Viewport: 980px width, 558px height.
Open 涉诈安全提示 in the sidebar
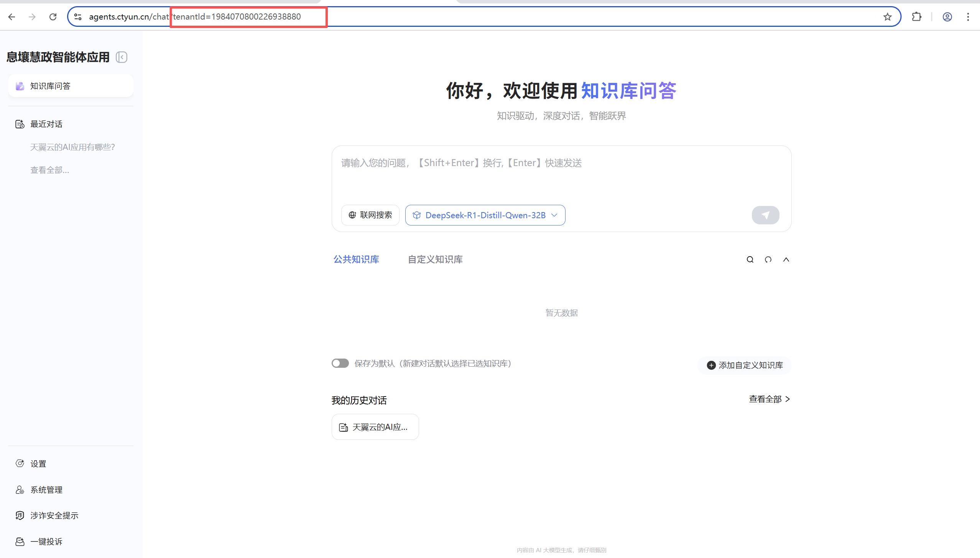[54, 515]
